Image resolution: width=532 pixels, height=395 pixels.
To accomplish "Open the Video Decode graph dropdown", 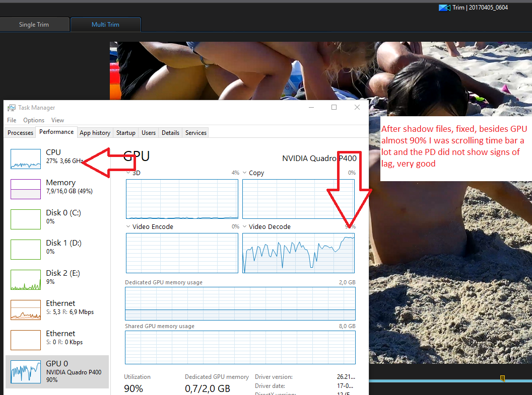I will [245, 226].
